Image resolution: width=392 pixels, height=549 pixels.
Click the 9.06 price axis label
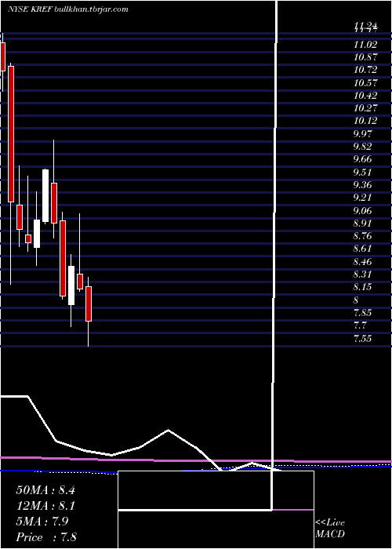pyautogui.click(x=363, y=211)
